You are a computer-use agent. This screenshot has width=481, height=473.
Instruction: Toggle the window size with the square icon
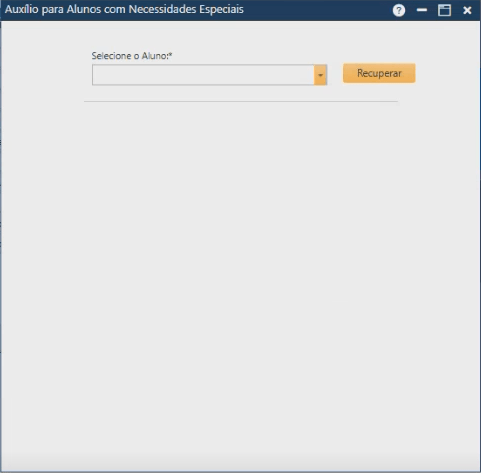(444, 10)
